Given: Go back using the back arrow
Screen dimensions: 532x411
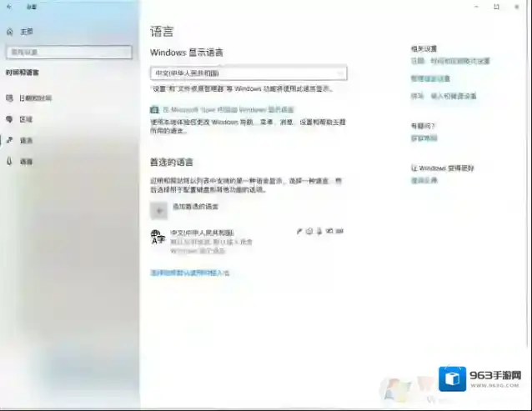Looking at the screenshot, I should click(x=9, y=6).
